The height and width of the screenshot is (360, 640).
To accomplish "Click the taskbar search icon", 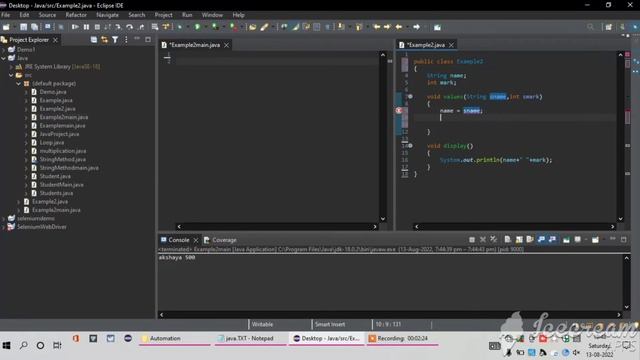I will pyautogui.click(x=24, y=345).
